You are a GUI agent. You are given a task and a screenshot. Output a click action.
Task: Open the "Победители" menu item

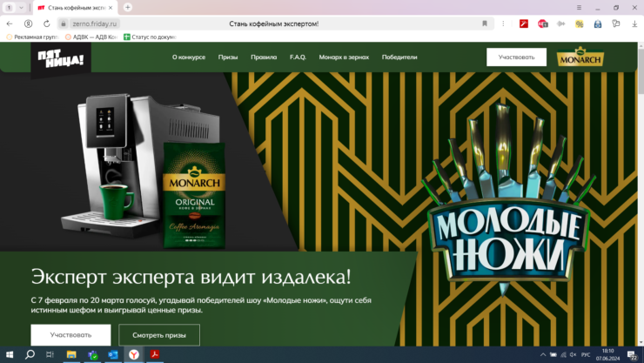pos(399,57)
